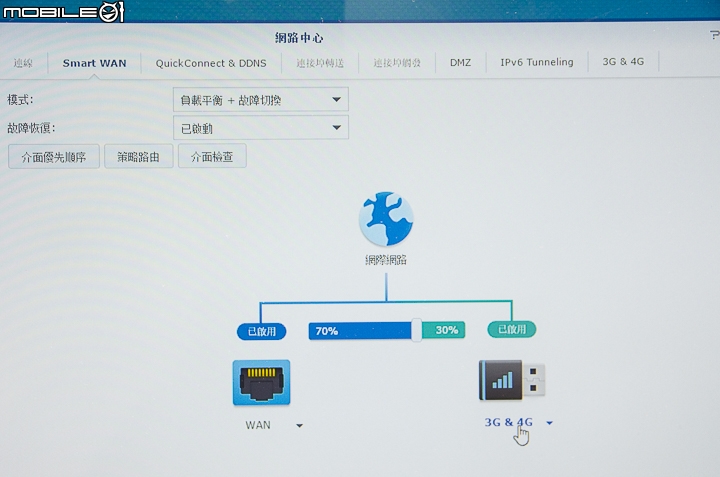Click the 網路中心 window title
This screenshot has height=477, width=720.
[x=299, y=38]
